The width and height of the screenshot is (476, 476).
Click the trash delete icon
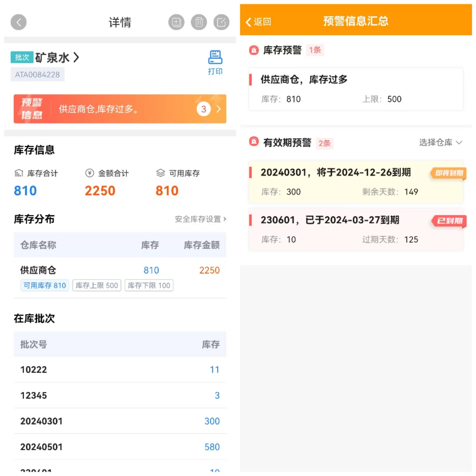[199, 22]
